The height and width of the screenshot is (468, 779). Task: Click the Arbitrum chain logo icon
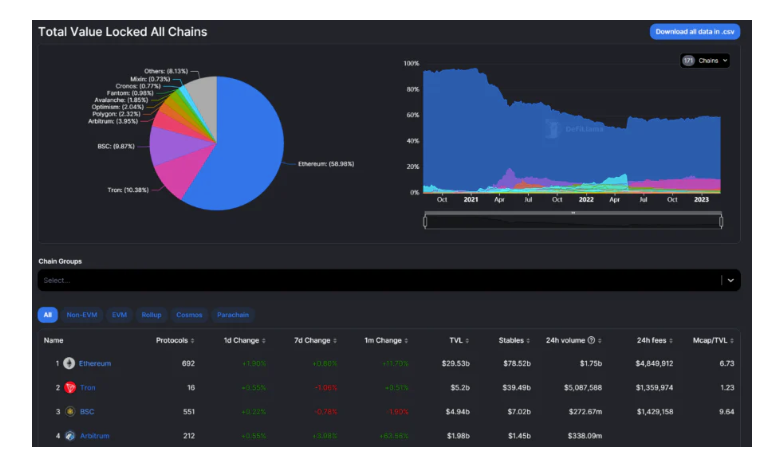click(70, 436)
